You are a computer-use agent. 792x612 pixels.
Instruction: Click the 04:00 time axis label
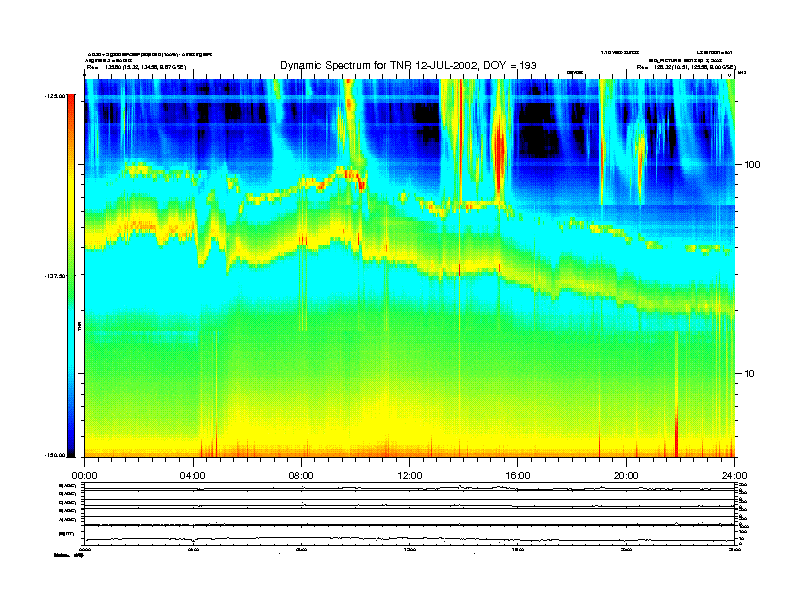[193, 476]
